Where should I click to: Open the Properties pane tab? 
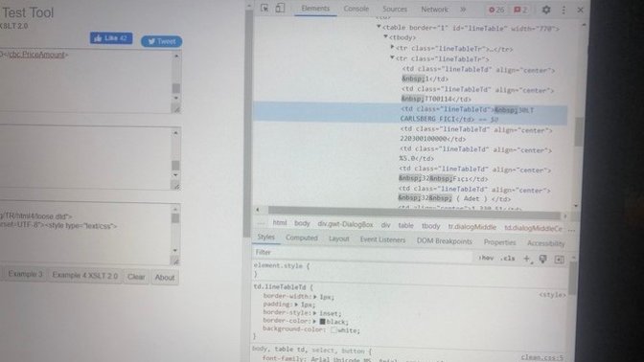tap(499, 242)
